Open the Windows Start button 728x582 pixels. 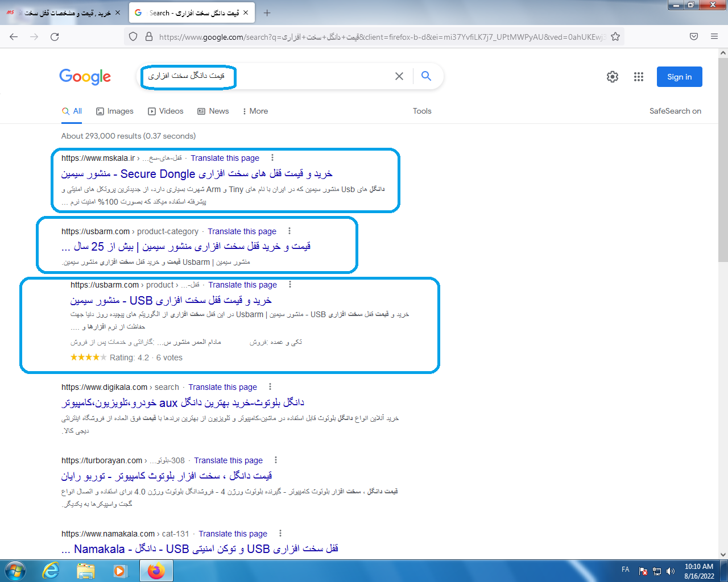click(x=15, y=571)
